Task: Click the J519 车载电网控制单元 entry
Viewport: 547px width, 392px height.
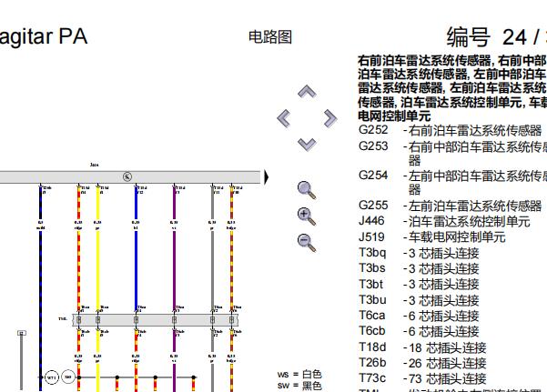Action: tap(432, 237)
